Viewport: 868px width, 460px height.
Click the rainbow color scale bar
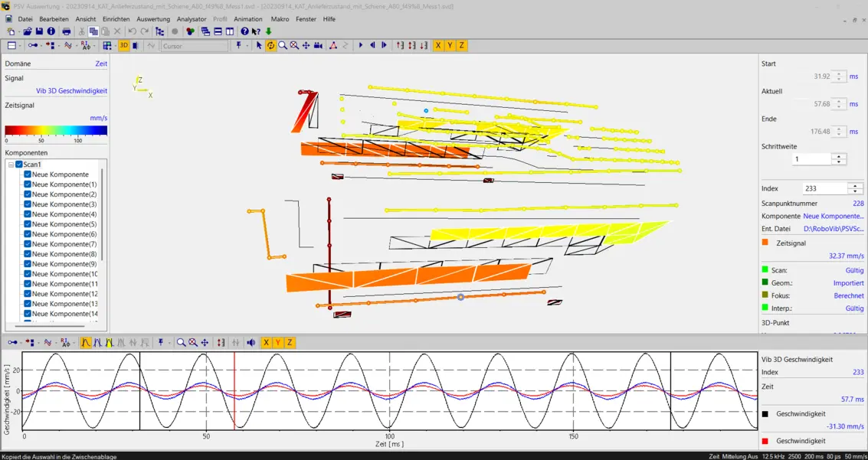click(x=56, y=131)
